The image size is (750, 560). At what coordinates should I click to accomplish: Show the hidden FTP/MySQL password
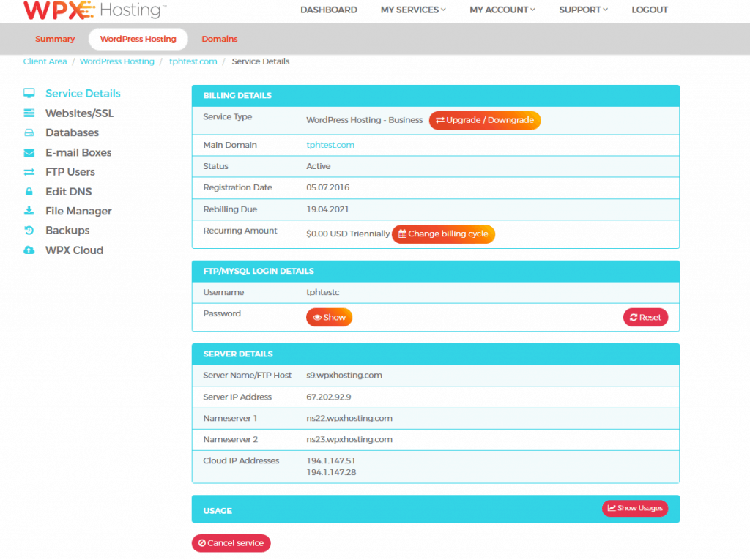click(329, 318)
